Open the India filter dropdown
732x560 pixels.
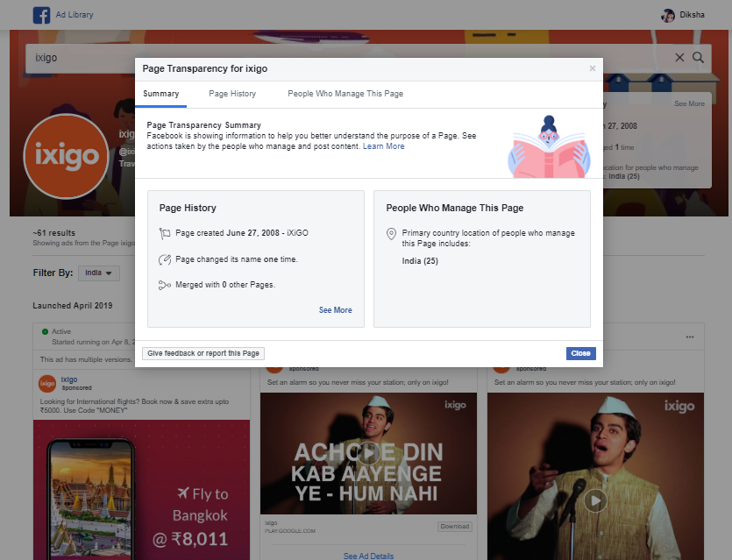[x=99, y=273]
